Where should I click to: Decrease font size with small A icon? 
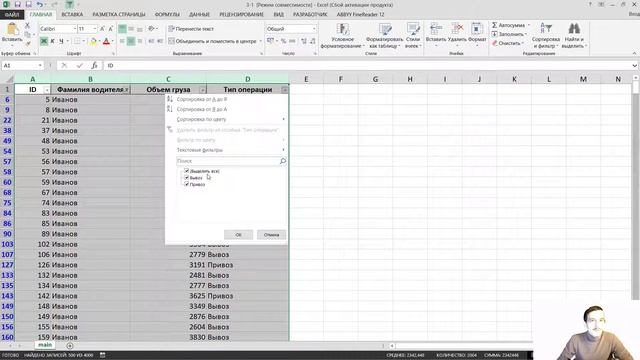pyautogui.click(x=111, y=29)
